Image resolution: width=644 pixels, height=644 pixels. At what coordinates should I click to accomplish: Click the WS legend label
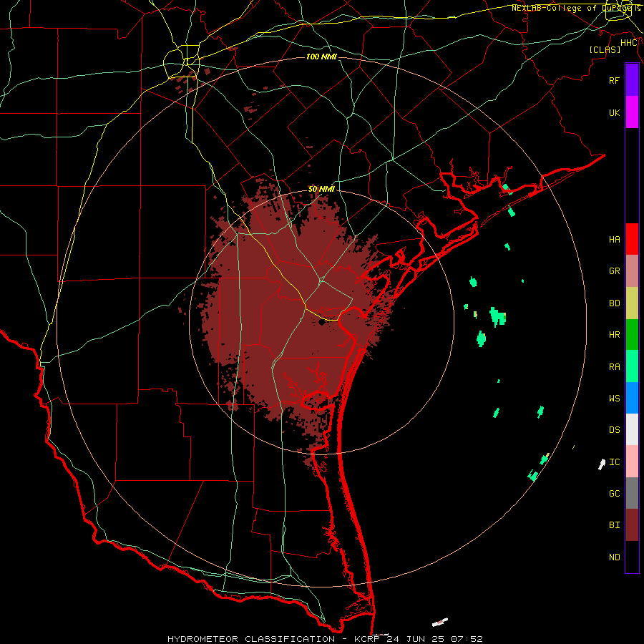pyautogui.click(x=614, y=398)
